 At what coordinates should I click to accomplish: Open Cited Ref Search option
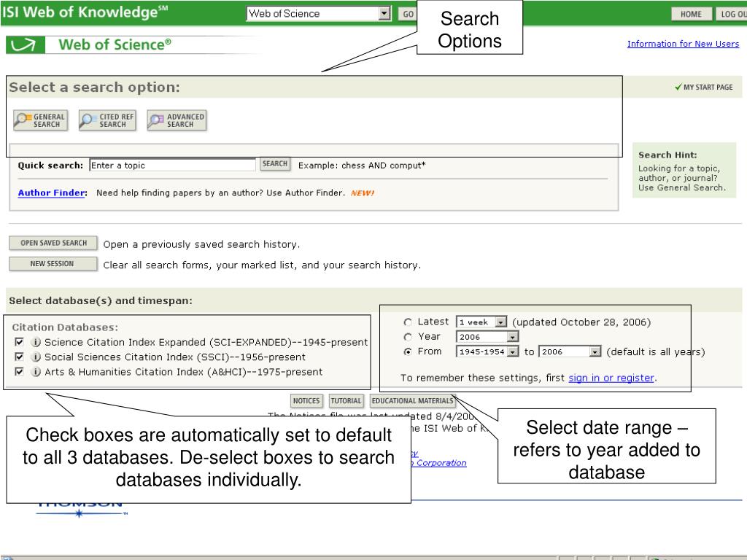click(x=107, y=120)
